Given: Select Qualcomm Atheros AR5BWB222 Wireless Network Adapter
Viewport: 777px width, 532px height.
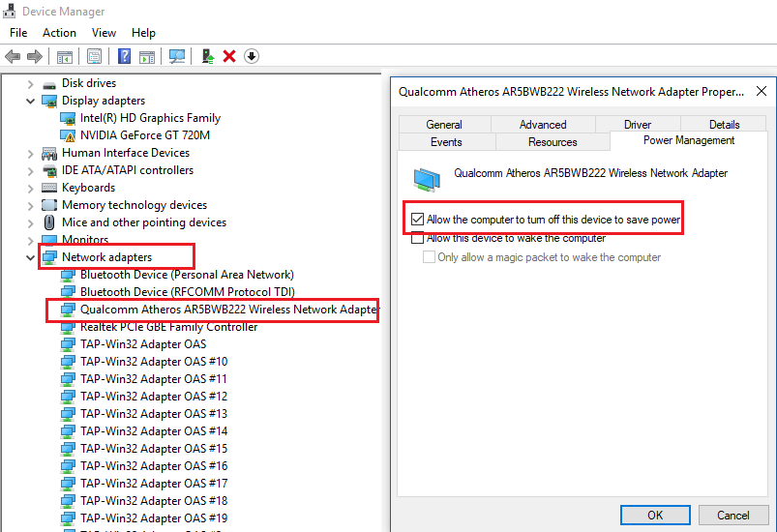Looking at the screenshot, I should coord(229,310).
